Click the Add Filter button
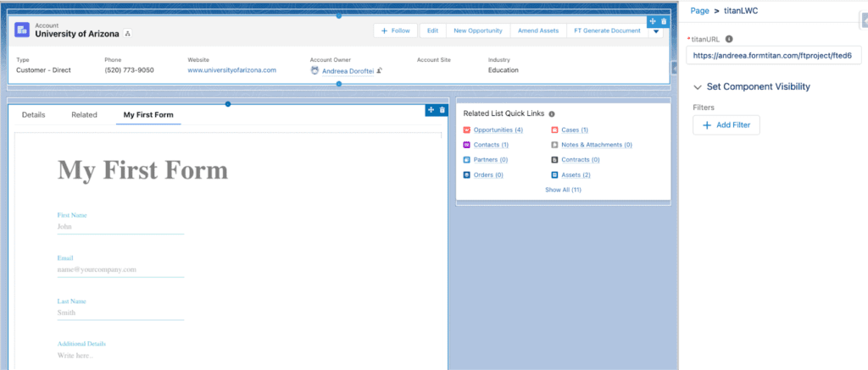Viewport: 868px width, 370px height. point(726,125)
